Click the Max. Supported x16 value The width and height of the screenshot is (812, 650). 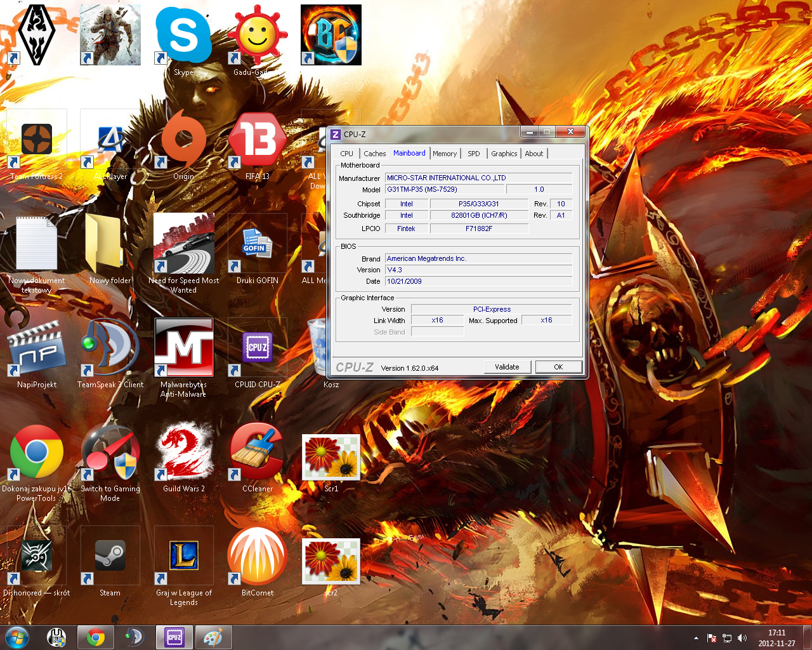coord(546,320)
